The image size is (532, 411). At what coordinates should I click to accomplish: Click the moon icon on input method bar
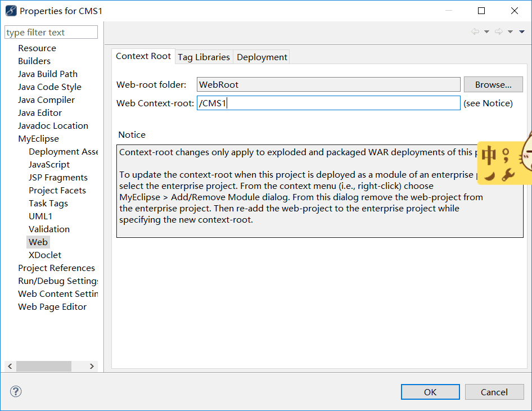coord(489,175)
